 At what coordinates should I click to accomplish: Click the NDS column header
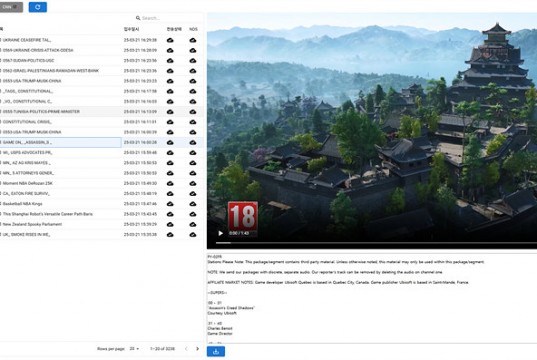coord(193,29)
